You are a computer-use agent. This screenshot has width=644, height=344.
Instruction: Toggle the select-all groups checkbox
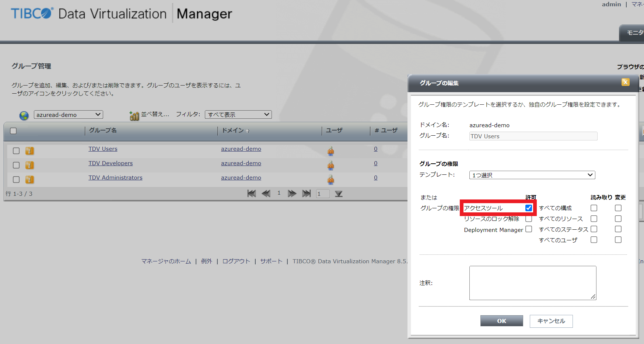click(13, 131)
